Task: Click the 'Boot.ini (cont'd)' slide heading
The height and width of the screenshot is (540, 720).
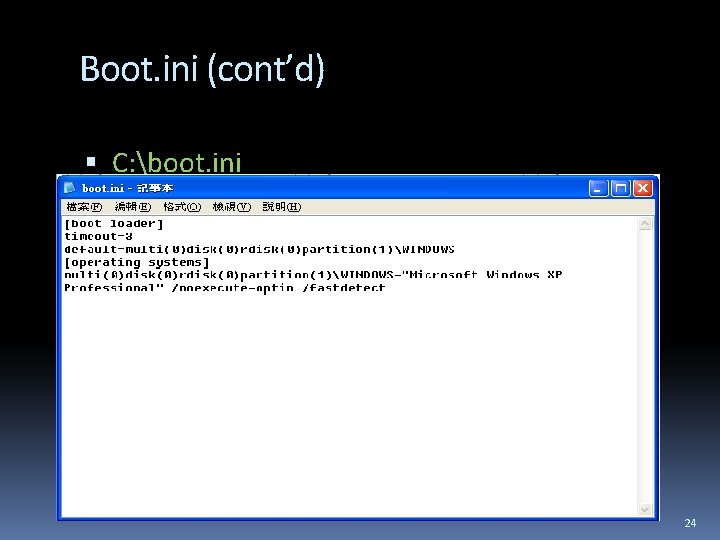Action: click(x=202, y=69)
